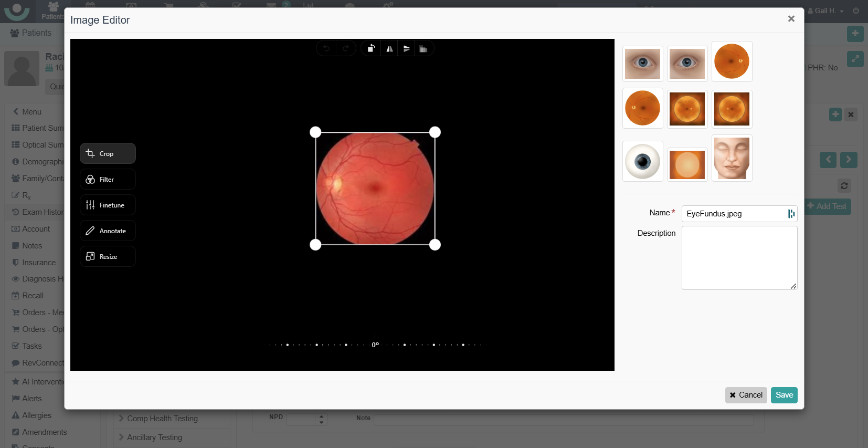Click the bottom-left crop handle
This screenshot has width=868, height=448.
pyautogui.click(x=315, y=245)
